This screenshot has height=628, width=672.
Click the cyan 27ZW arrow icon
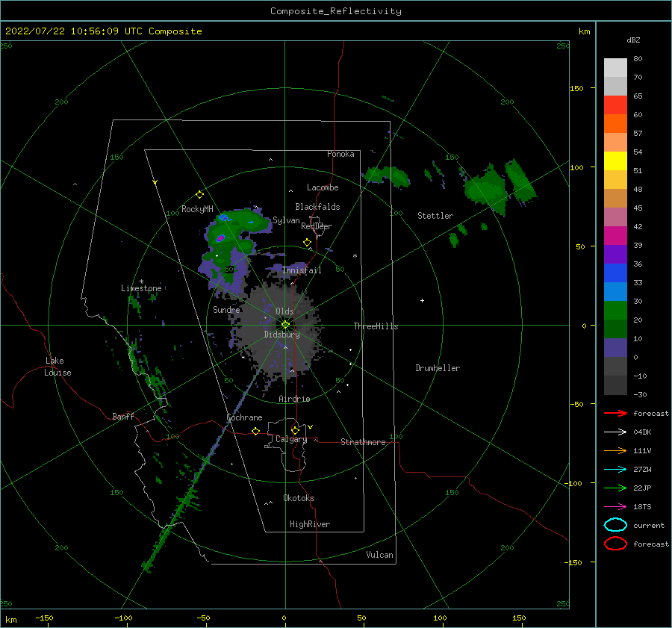click(x=615, y=470)
